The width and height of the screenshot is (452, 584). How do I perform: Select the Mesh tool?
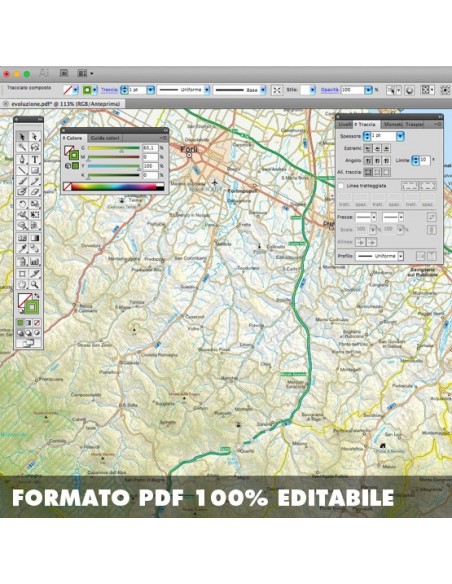click(x=22, y=238)
